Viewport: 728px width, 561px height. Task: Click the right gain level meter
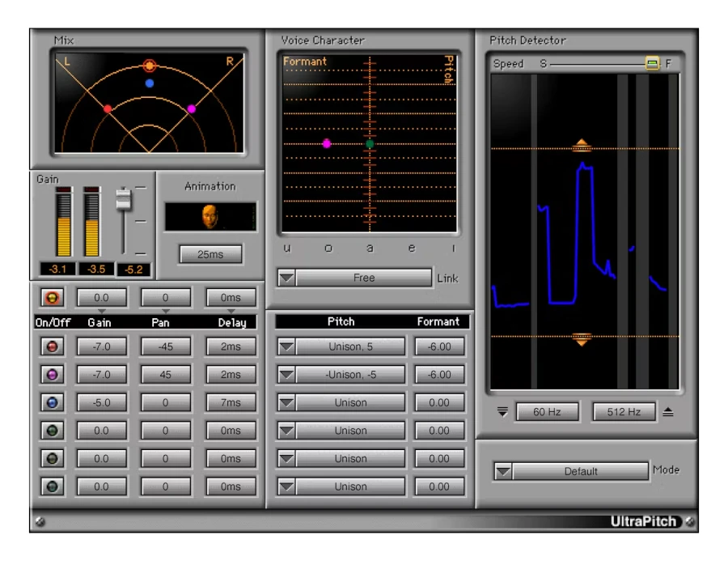91,222
